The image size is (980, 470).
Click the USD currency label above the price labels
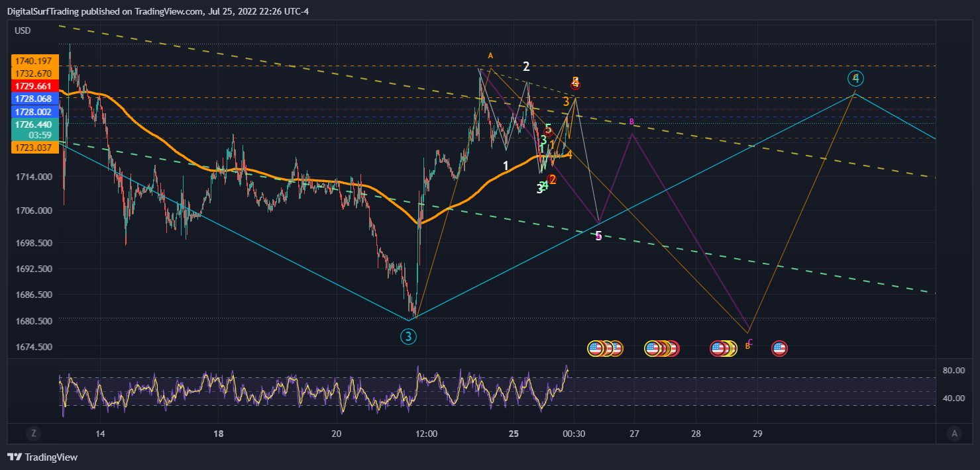pyautogui.click(x=23, y=30)
